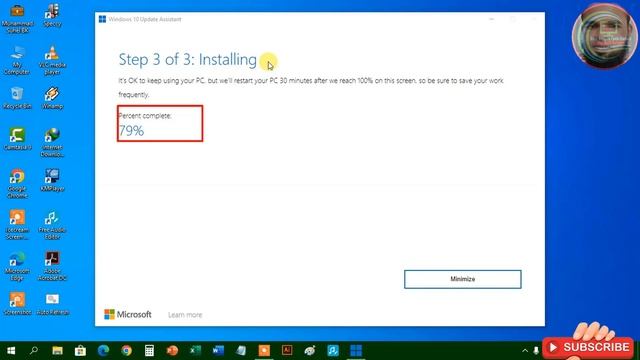Click the 'Step 3 of 3: Installing' heading
The width and height of the screenshot is (640, 360).
[188, 60]
